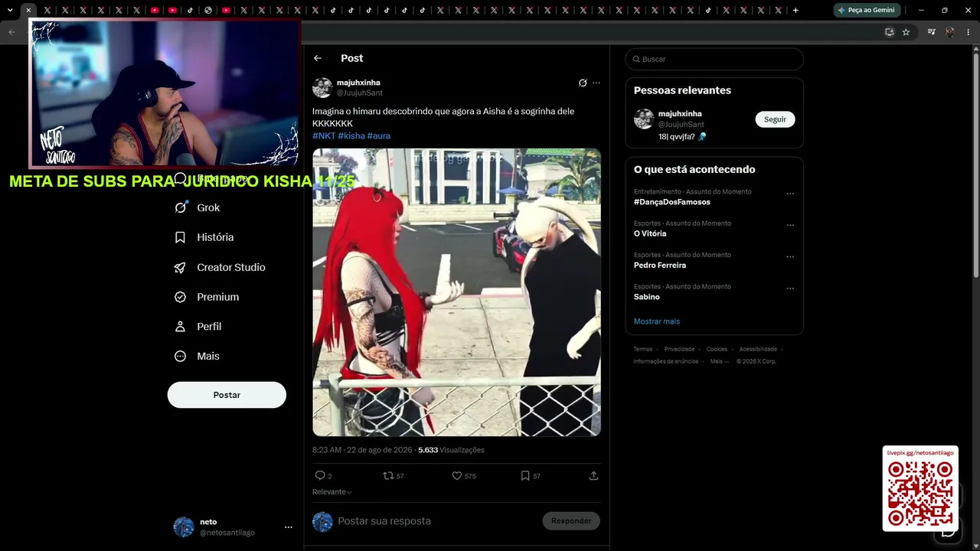Open options for Pedro Ferreira trend
This screenshot has height=551, width=980.
tap(790, 257)
